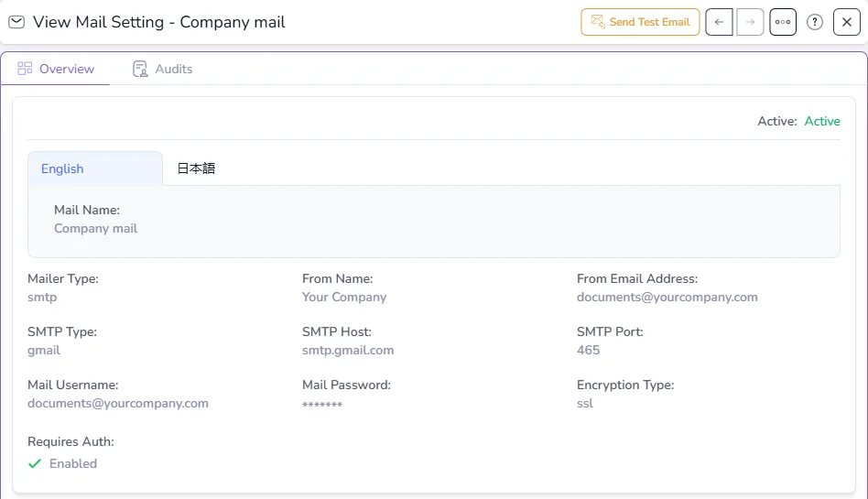This screenshot has height=499, width=868.
Task: Go to previous record arrow
Action: pos(719,22)
